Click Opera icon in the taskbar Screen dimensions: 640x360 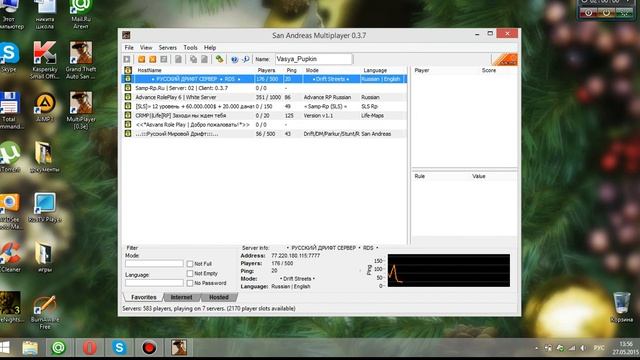point(89,348)
